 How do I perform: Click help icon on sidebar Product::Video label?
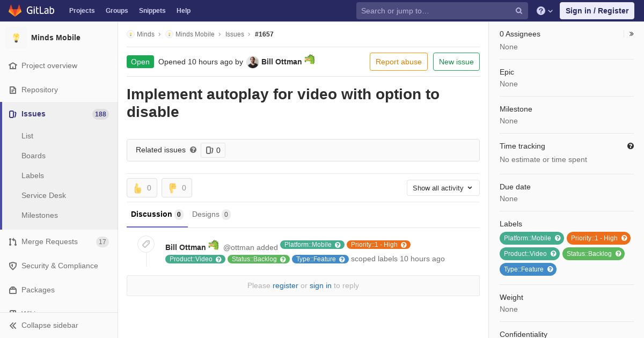point(553,254)
